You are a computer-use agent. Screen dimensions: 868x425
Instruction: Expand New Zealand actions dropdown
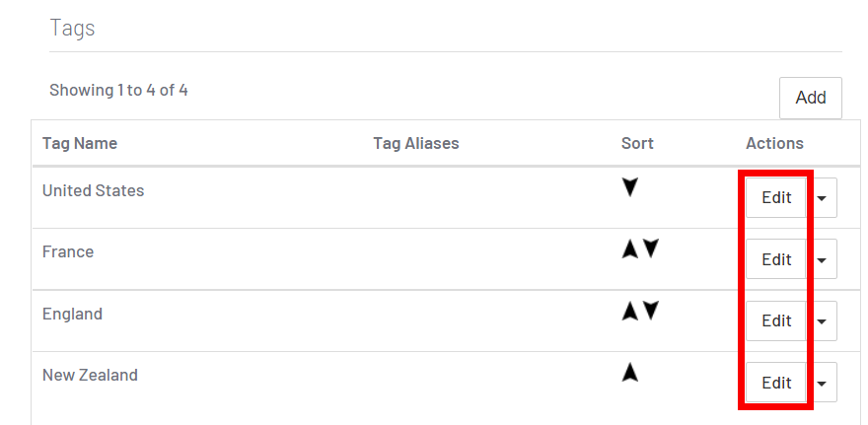click(x=823, y=383)
